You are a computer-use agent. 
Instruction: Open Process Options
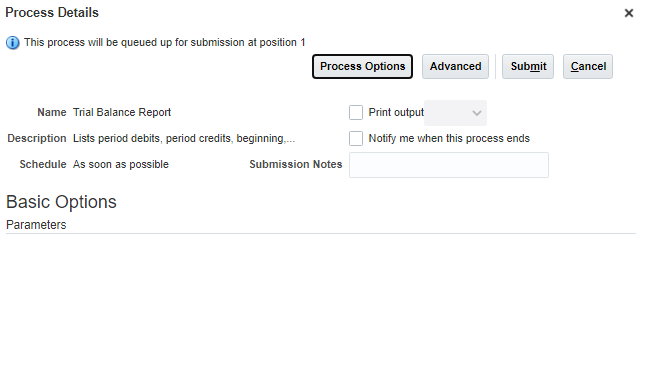point(362,66)
